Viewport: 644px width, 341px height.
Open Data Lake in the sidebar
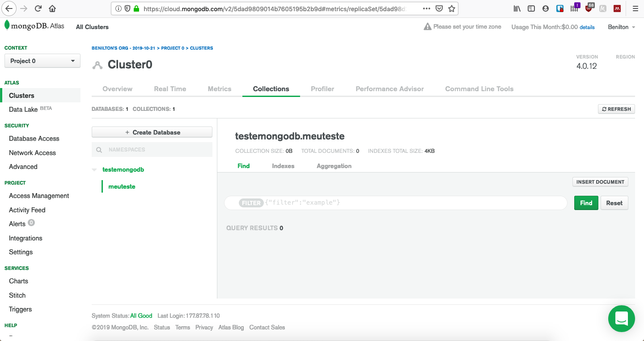[x=23, y=109]
